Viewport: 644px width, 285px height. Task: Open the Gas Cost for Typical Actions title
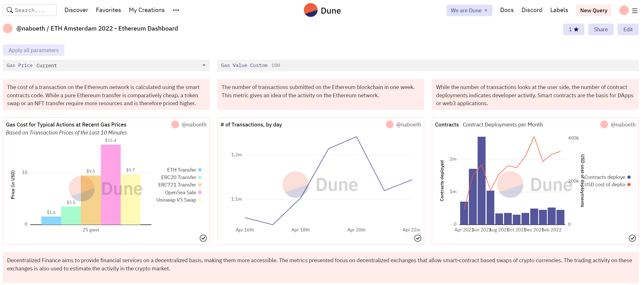click(66, 124)
